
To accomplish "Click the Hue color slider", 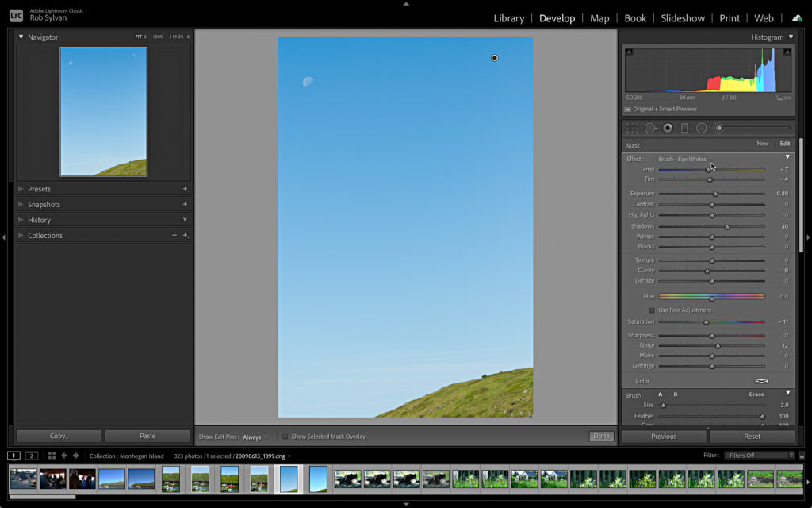I will coord(711,297).
